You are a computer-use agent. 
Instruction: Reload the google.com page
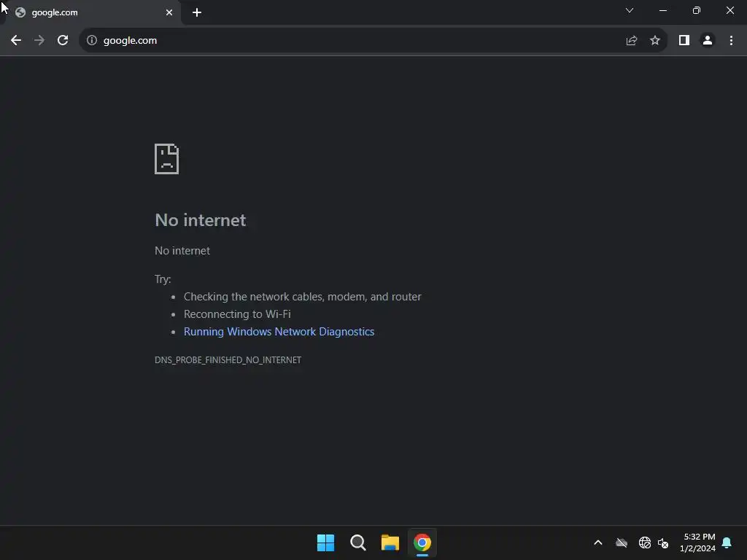(x=63, y=41)
